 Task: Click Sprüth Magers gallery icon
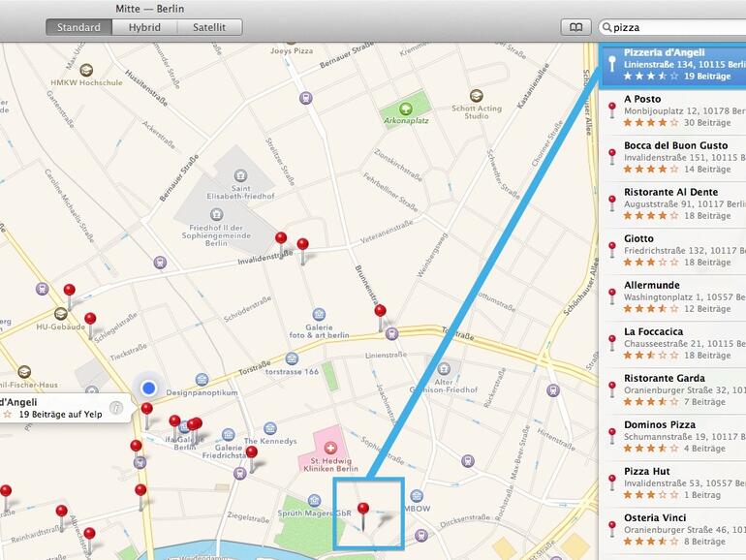coord(314,500)
